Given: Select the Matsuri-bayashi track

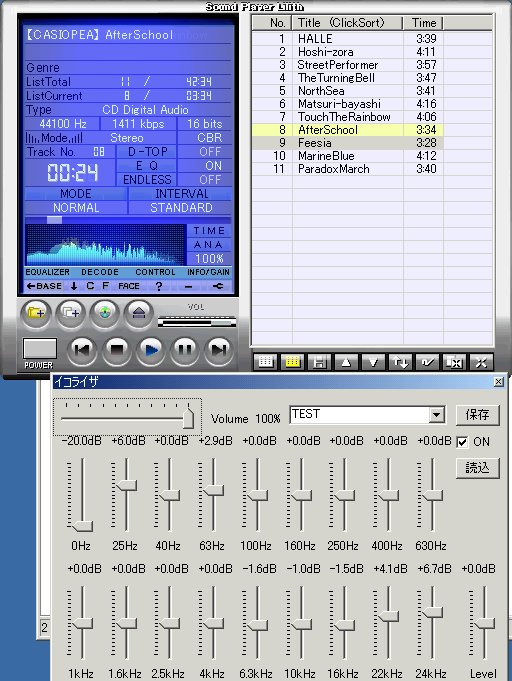Looking at the screenshot, I should (x=347, y=104).
